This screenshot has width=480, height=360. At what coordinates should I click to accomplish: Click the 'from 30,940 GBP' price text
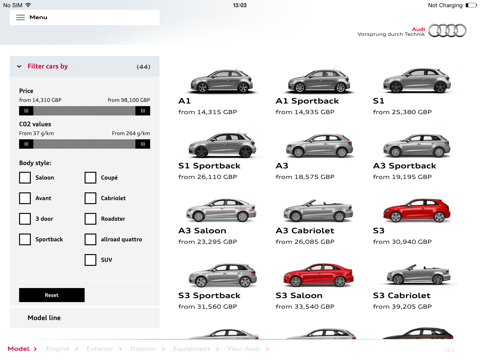click(402, 242)
